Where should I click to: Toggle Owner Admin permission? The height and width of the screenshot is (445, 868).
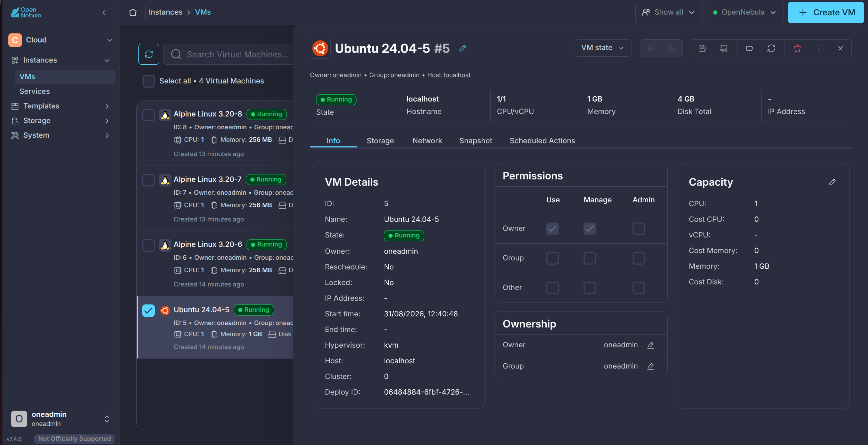pyautogui.click(x=639, y=229)
